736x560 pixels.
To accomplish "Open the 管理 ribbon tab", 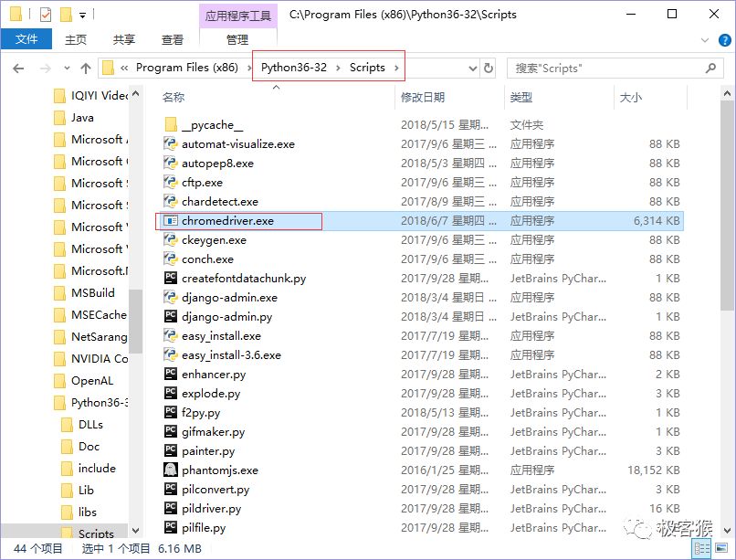I will [x=237, y=39].
